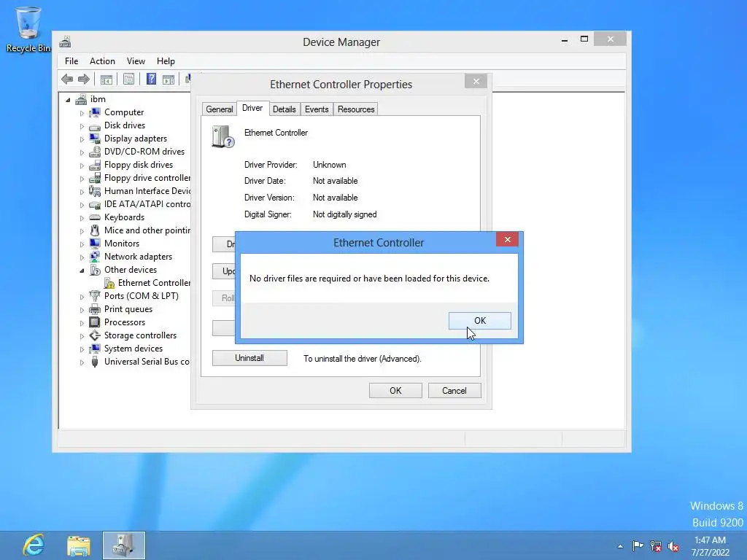Open the Action Center flag tray icon
747x560 pixels.
(x=638, y=545)
